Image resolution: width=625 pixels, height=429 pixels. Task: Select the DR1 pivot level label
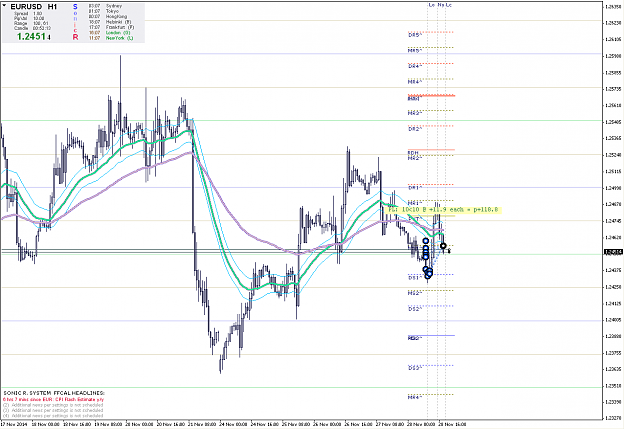(415, 187)
